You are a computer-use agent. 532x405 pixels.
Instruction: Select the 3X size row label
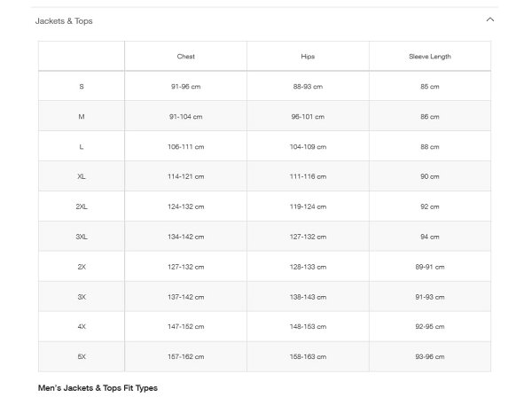pyautogui.click(x=82, y=297)
